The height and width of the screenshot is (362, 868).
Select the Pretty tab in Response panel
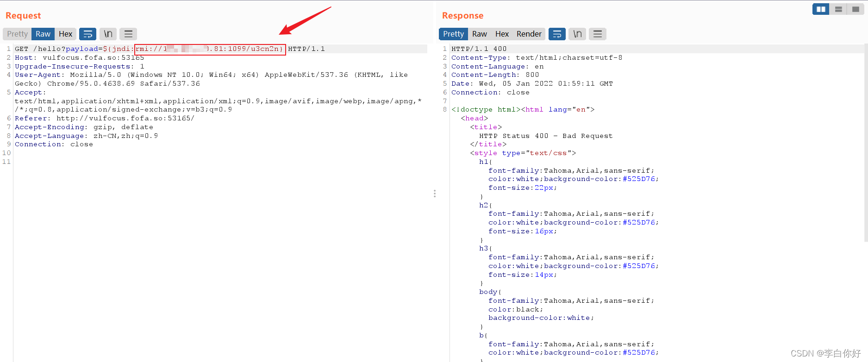point(453,34)
